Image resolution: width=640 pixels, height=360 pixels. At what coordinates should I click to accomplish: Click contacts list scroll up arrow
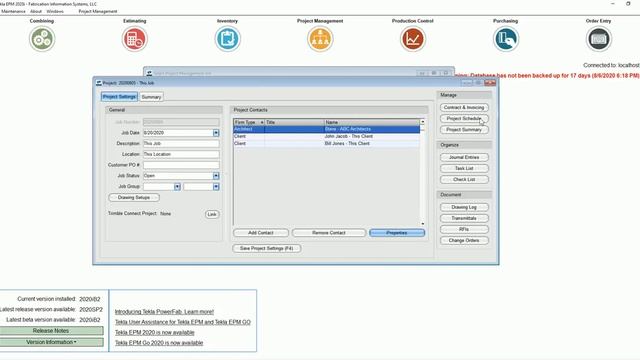422,122
